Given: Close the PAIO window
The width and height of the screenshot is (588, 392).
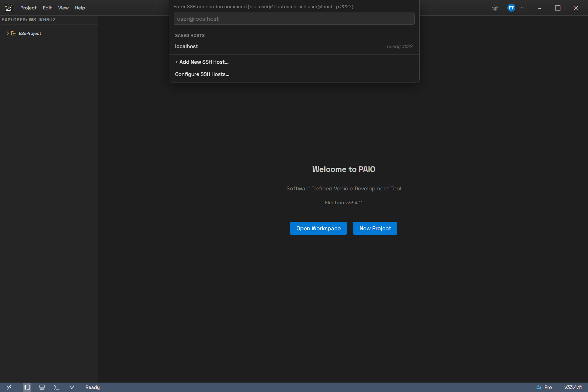Looking at the screenshot, I should pos(576,8).
